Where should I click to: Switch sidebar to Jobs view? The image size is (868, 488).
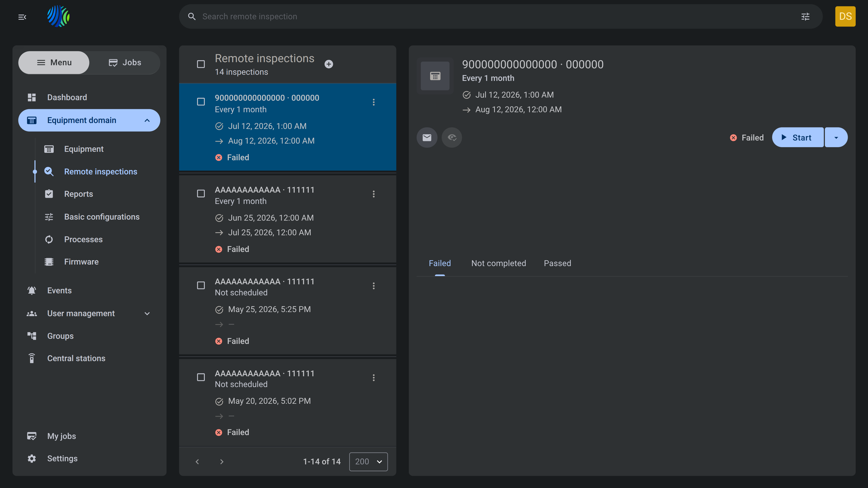125,63
